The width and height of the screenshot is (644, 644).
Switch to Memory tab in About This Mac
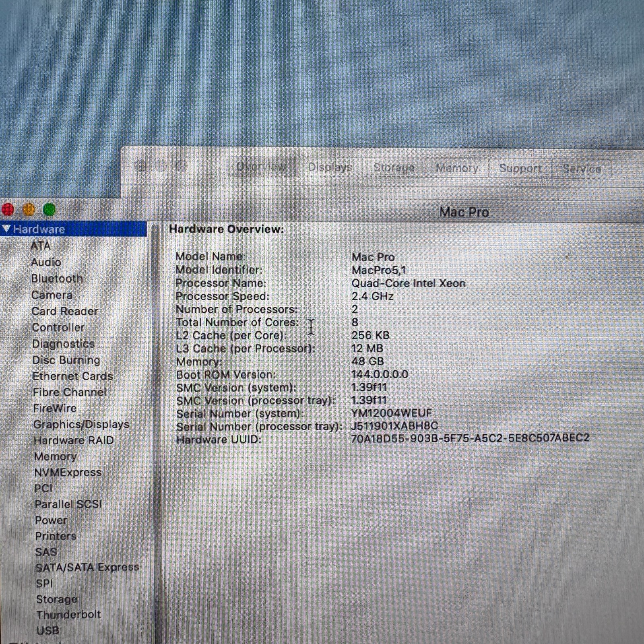click(457, 168)
